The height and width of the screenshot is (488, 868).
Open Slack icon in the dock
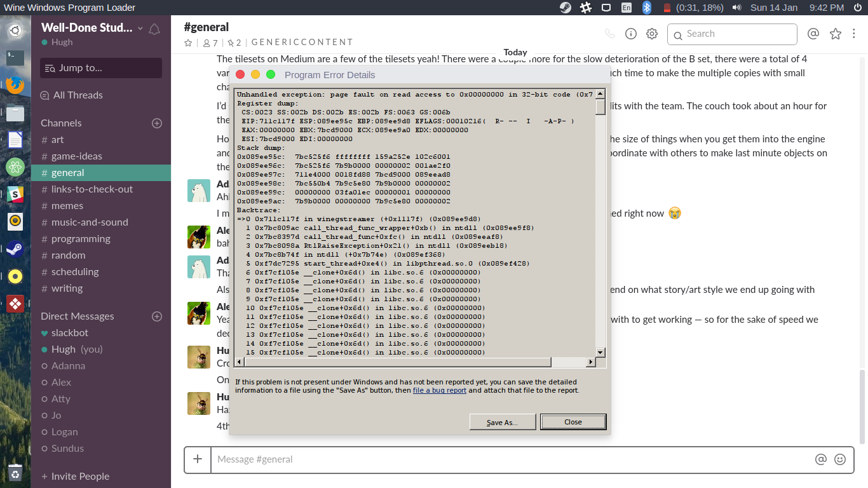15,194
